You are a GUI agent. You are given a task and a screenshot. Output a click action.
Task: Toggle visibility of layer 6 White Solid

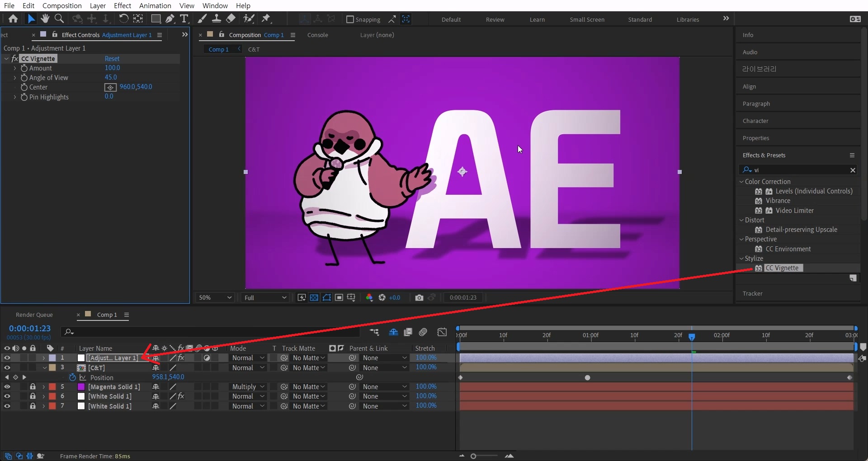[7, 396]
